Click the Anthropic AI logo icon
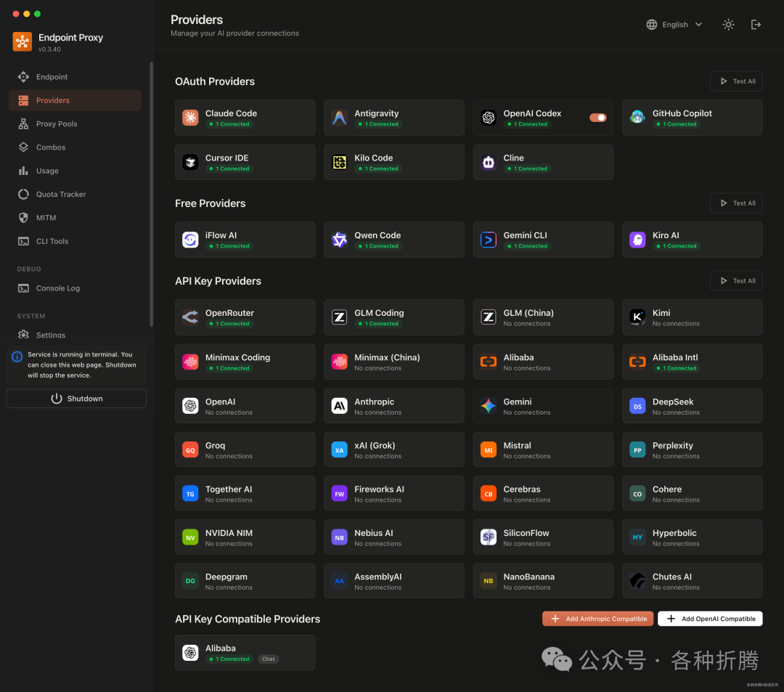 click(x=339, y=405)
